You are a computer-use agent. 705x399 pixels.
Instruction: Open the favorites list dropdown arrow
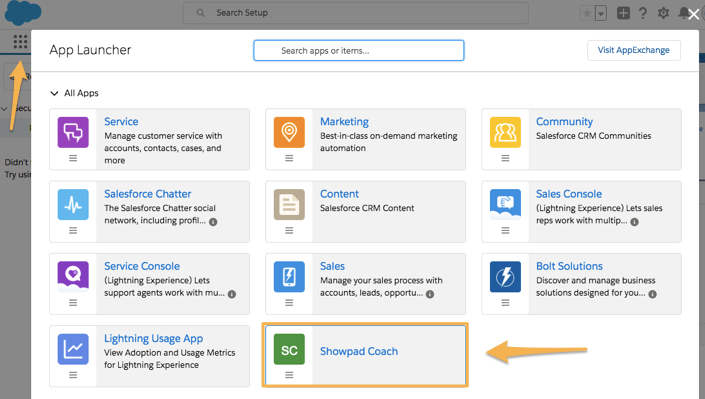tap(601, 13)
